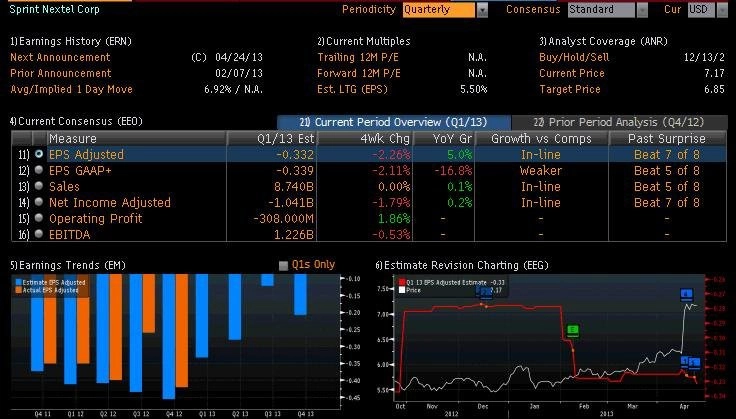
Task: Select the EPS GAAP+ radio button
Action: click(39, 170)
